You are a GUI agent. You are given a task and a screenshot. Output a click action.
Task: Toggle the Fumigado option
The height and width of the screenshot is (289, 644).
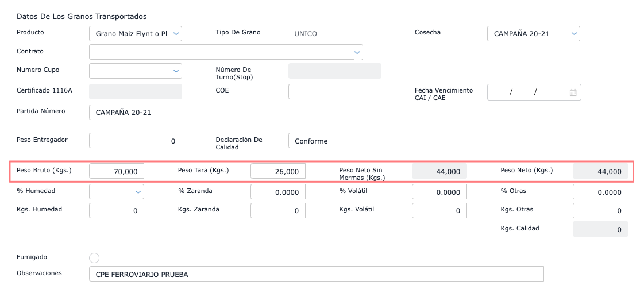95,258
